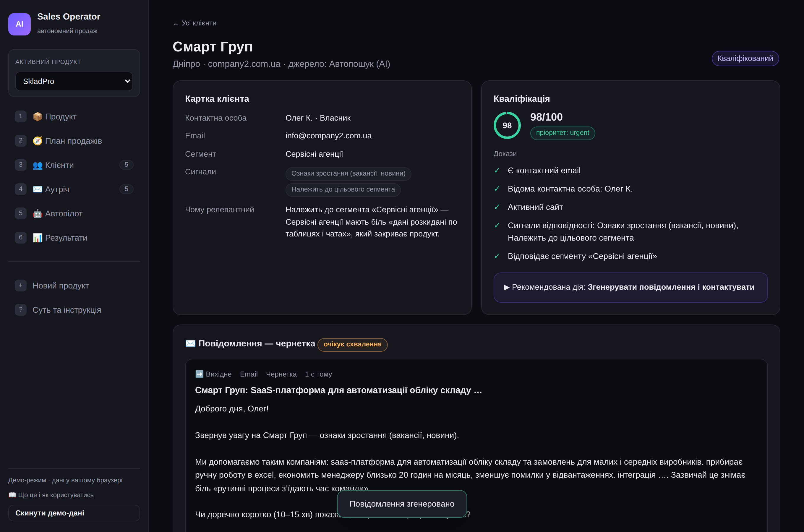Click the step number 6 badge
This screenshot has width=804, height=532.
pyautogui.click(x=21, y=238)
